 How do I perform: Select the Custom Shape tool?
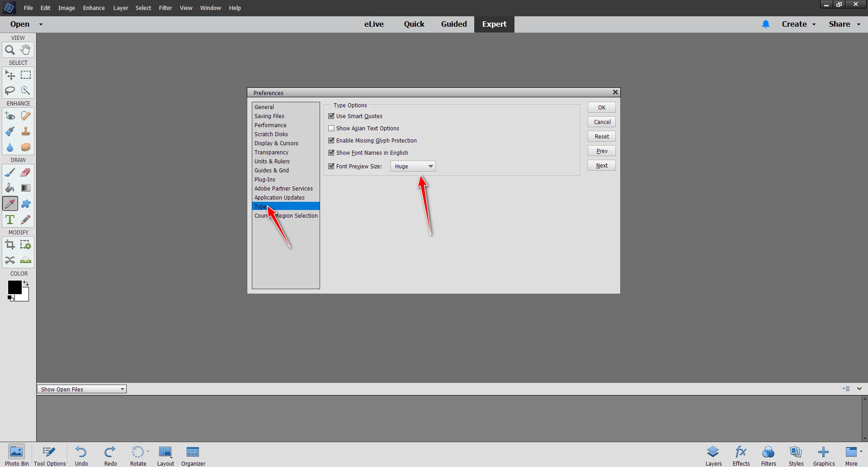(x=26, y=204)
